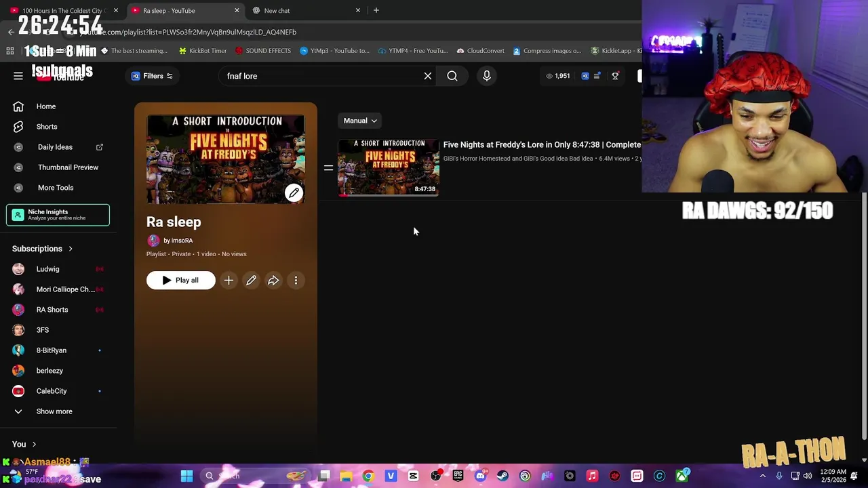
Task: Share the Ra sleep playlist
Action: [x=273, y=281]
